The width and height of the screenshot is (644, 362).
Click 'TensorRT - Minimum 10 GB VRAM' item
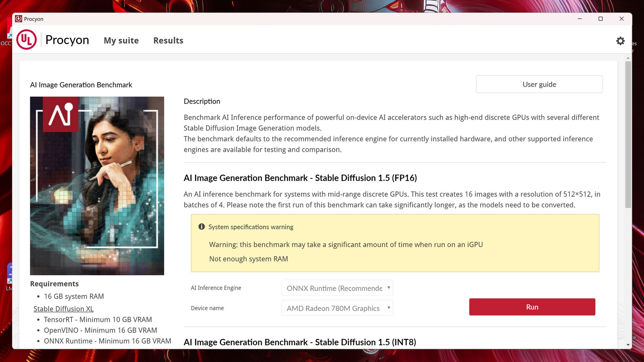tap(98, 319)
